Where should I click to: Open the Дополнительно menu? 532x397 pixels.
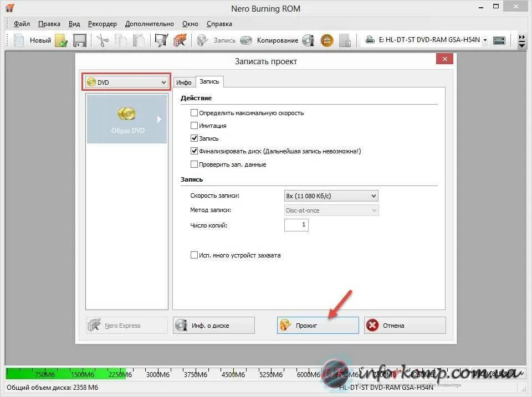click(x=149, y=24)
